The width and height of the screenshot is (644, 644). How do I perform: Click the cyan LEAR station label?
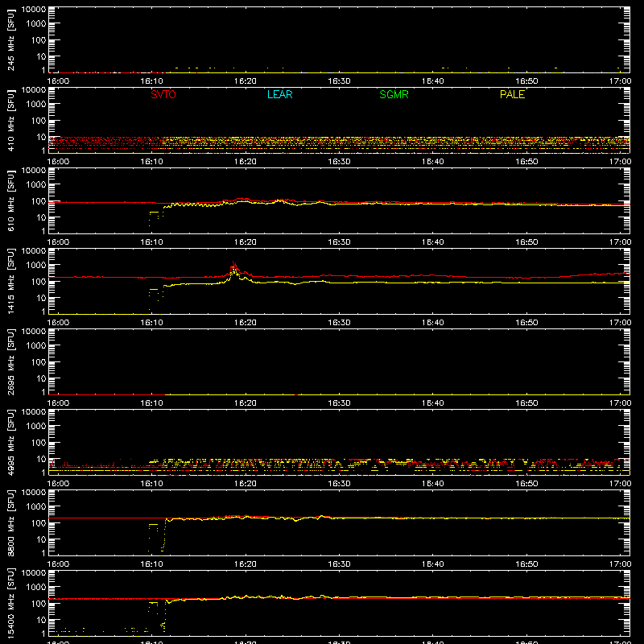tap(279, 94)
